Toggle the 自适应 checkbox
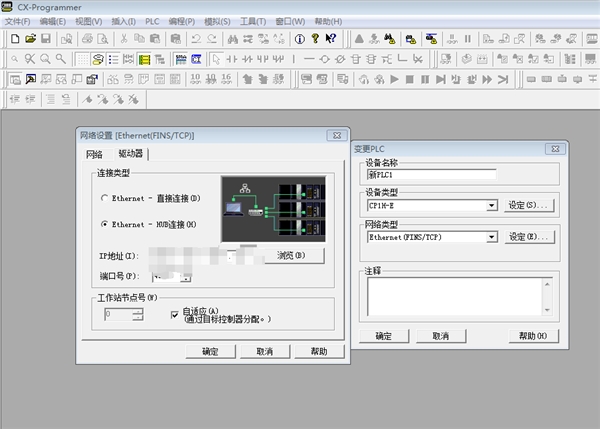Viewport: 600px width, 429px height. pos(173,313)
